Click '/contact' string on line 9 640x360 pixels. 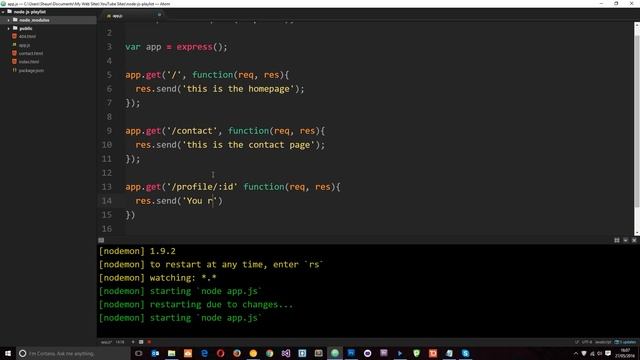point(192,131)
